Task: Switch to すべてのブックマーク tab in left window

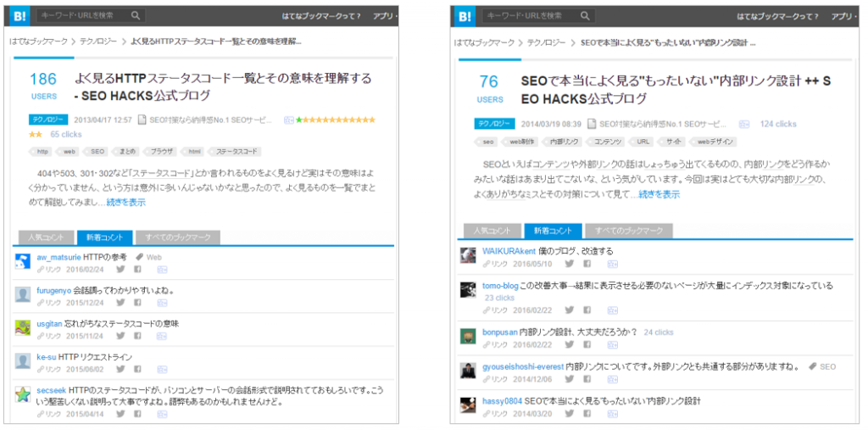Action: [178, 237]
